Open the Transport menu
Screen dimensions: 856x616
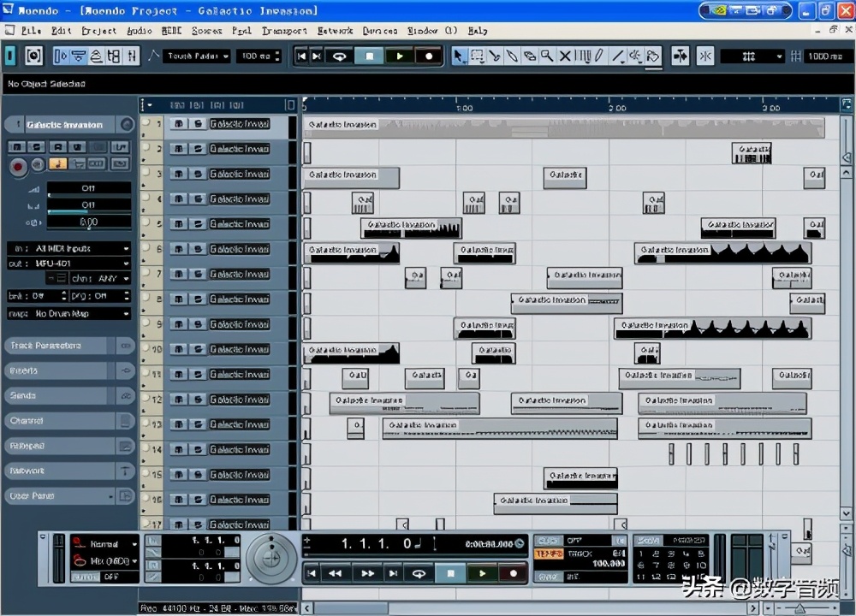(283, 31)
